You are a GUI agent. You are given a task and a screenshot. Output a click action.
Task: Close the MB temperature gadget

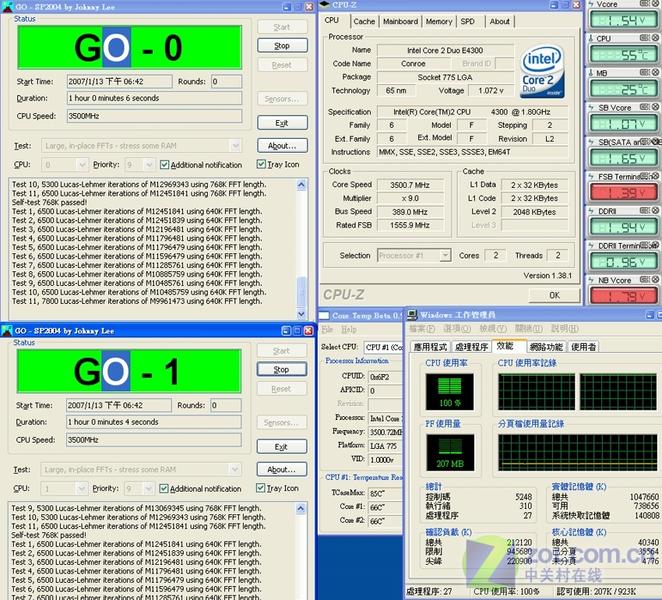(655, 72)
